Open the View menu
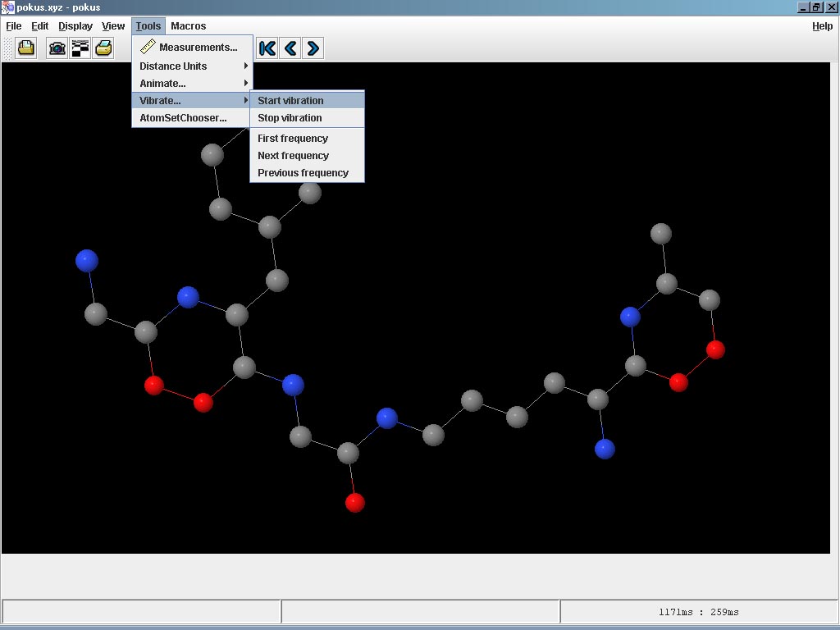 click(x=113, y=25)
